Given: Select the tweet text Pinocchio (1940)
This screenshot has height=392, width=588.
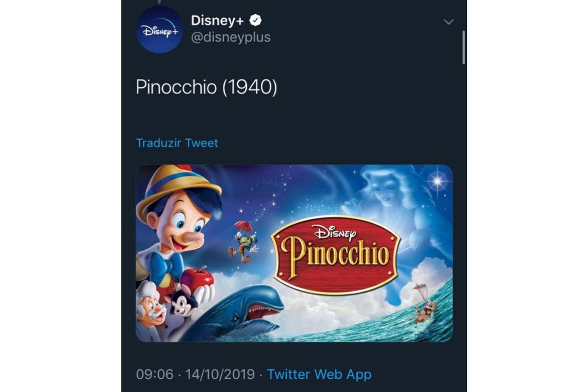Looking at the screenshot, I should point(206,87).
